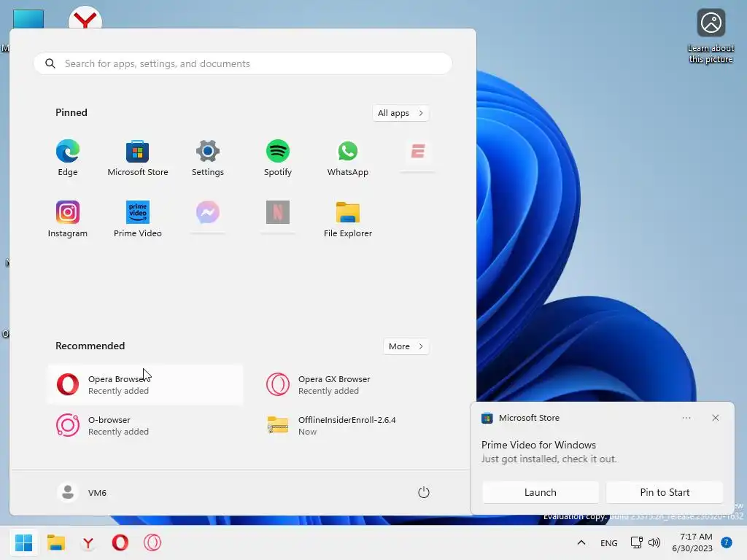Click 'Prime Video for Windows' notification text

click(538, 445)
